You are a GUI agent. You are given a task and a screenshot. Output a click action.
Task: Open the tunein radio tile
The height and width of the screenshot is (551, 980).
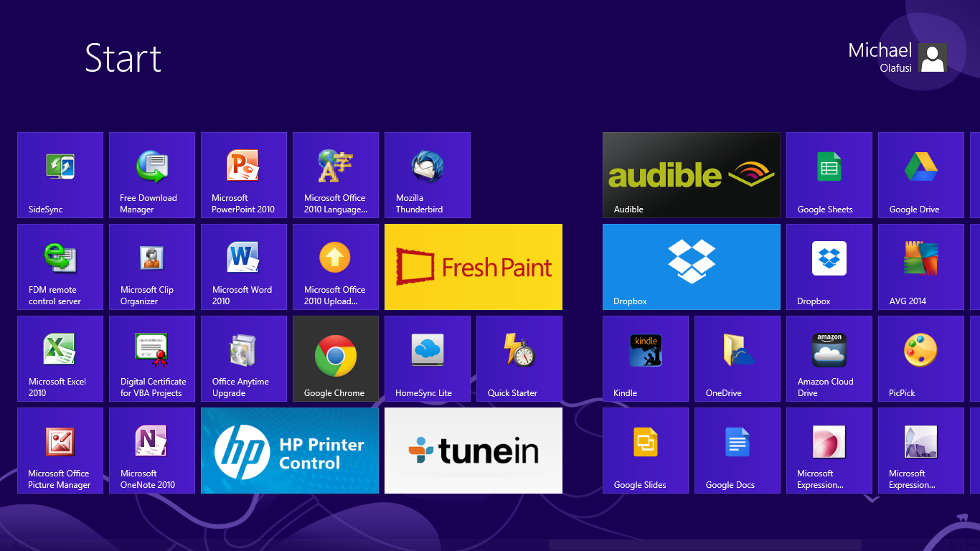point(473,451)
